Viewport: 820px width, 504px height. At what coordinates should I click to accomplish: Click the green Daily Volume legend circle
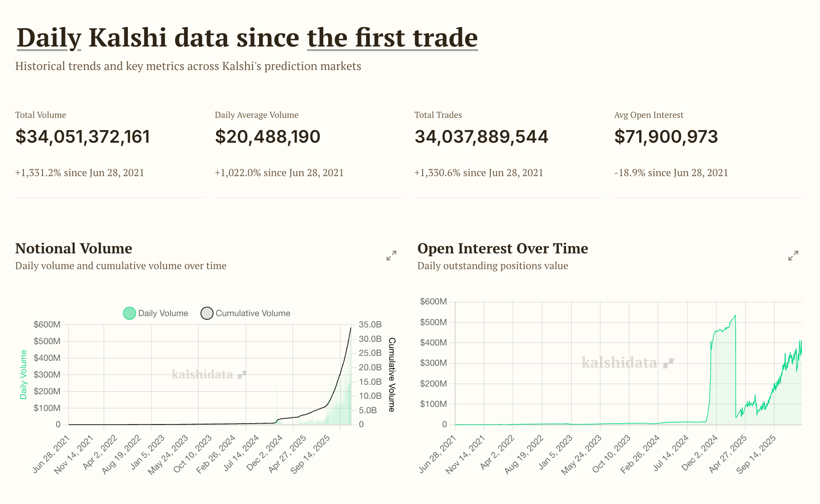tap(129, 313)
